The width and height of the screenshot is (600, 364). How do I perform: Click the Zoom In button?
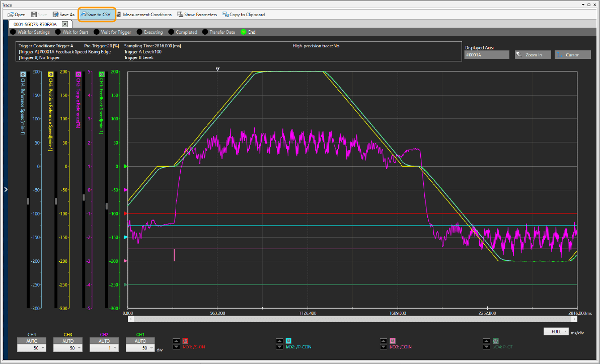point(533,55)
